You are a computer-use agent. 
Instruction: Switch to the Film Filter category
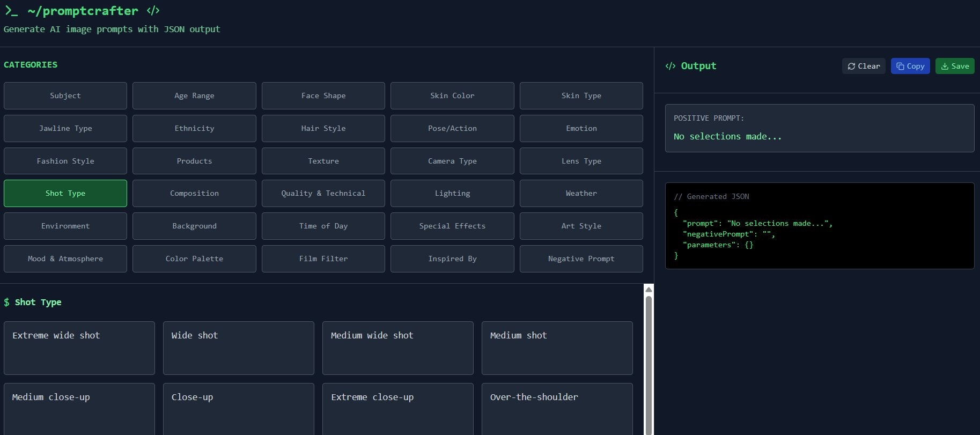(323, 259)
